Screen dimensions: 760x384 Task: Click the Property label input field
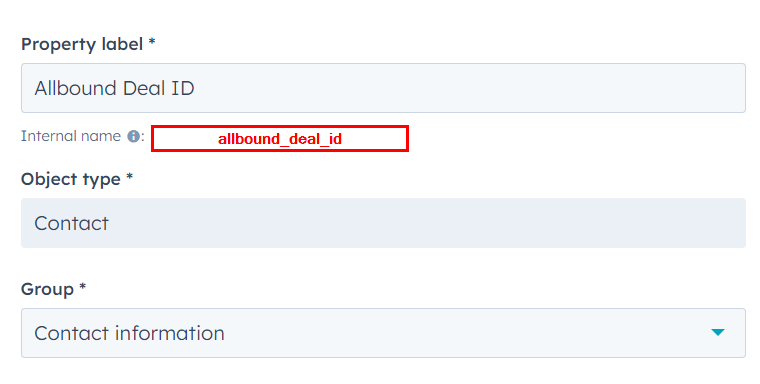pos(383,88)
